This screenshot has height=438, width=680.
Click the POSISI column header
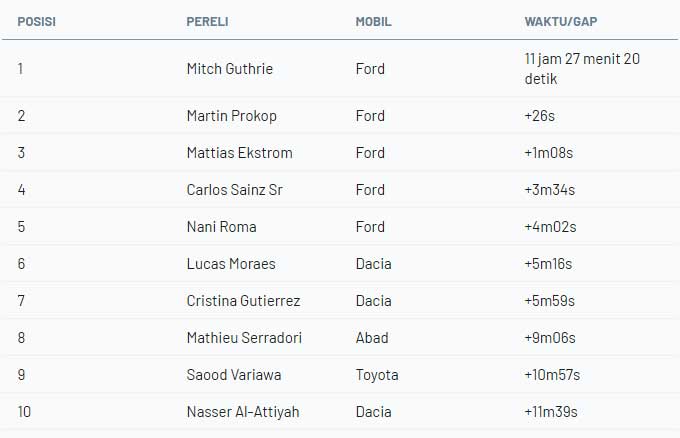(36, 21)
